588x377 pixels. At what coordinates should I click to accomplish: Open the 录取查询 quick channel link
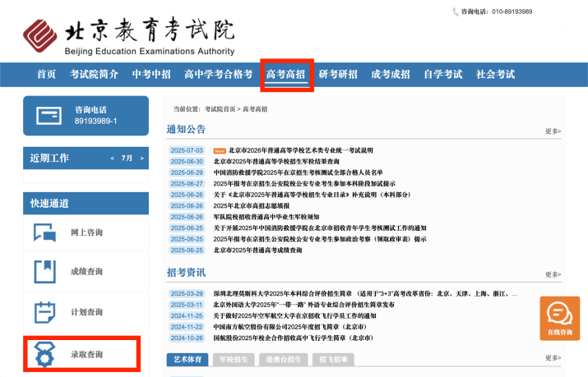coord(86,354)
